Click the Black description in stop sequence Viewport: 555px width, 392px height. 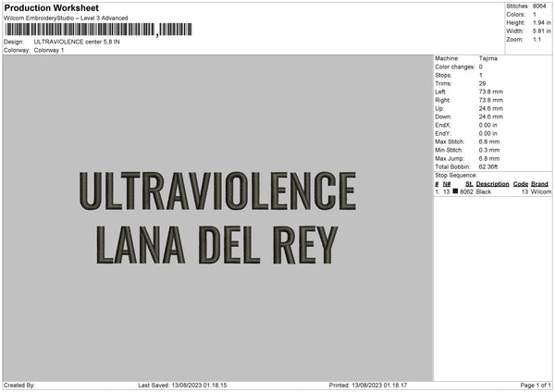click(x=484, y=191)
